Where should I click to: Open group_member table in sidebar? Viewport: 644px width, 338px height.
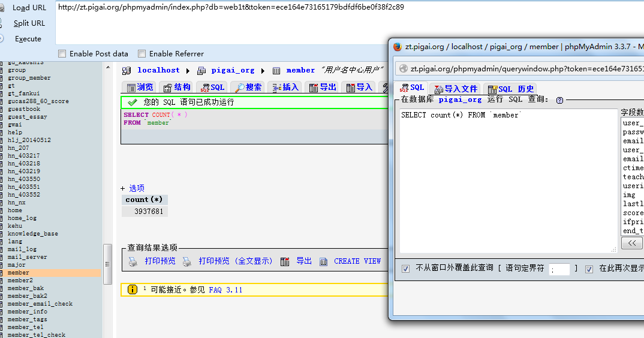29,78
